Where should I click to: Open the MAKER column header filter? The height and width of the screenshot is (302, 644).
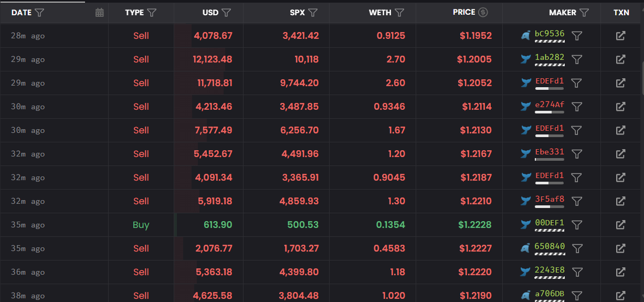(x=584, y=13)
